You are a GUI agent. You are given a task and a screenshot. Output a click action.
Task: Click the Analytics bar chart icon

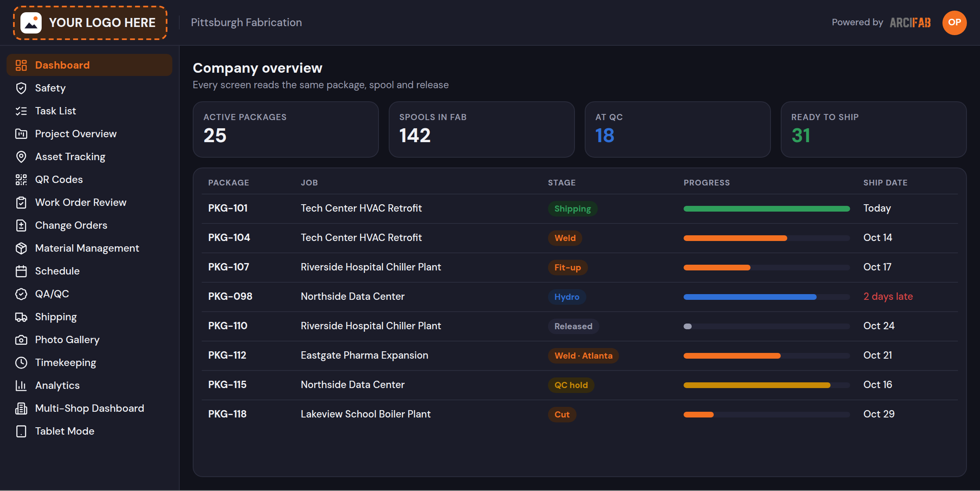tap(21, 386)
